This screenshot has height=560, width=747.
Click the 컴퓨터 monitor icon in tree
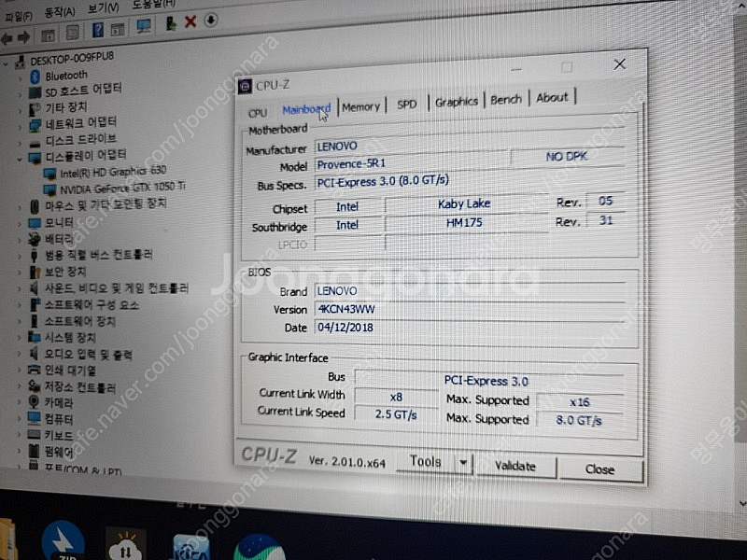(x=34, y=418)
